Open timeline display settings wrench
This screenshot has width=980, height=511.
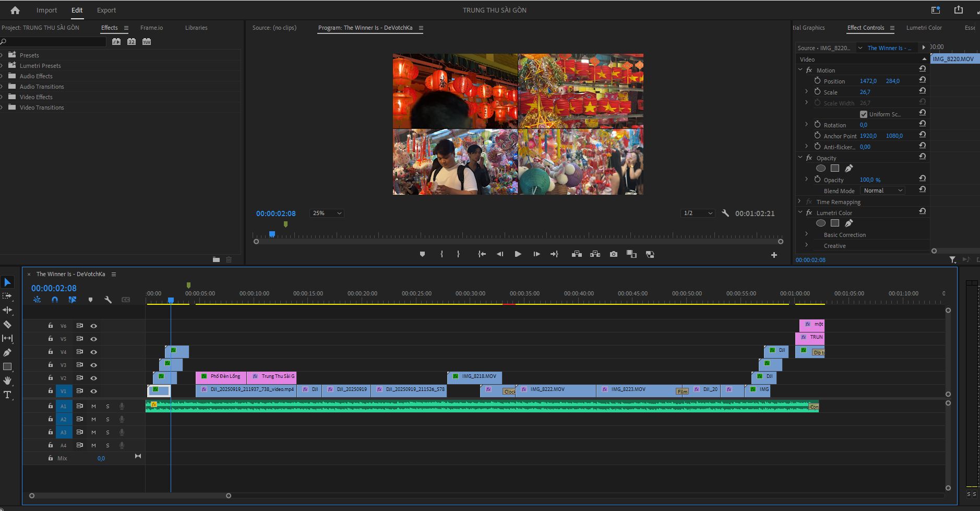pos(108,300)
